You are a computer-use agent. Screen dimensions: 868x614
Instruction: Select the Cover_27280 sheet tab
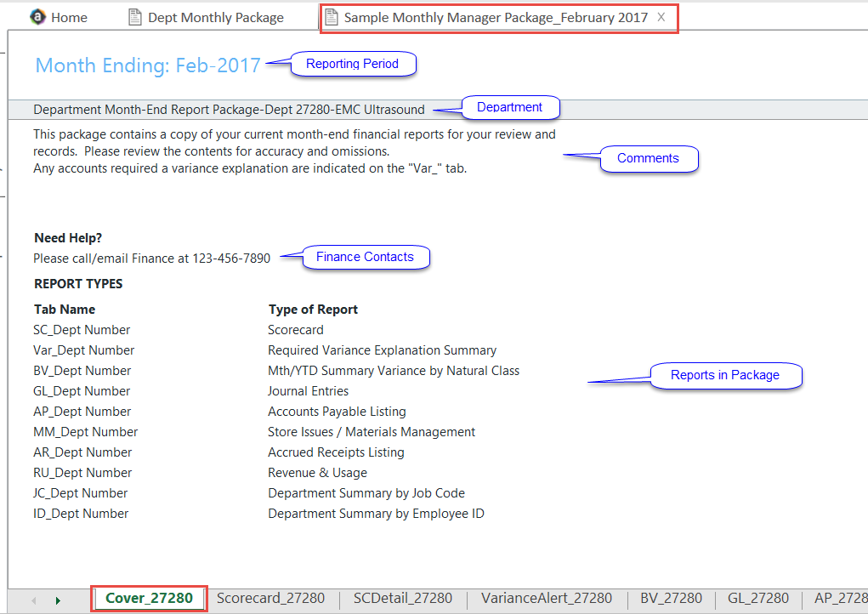(149, 598)
